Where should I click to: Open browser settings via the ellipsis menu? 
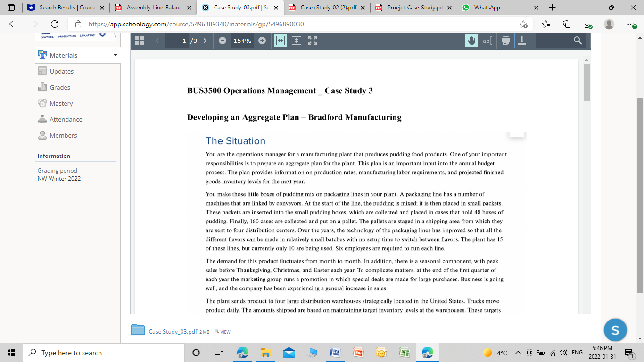632,24
